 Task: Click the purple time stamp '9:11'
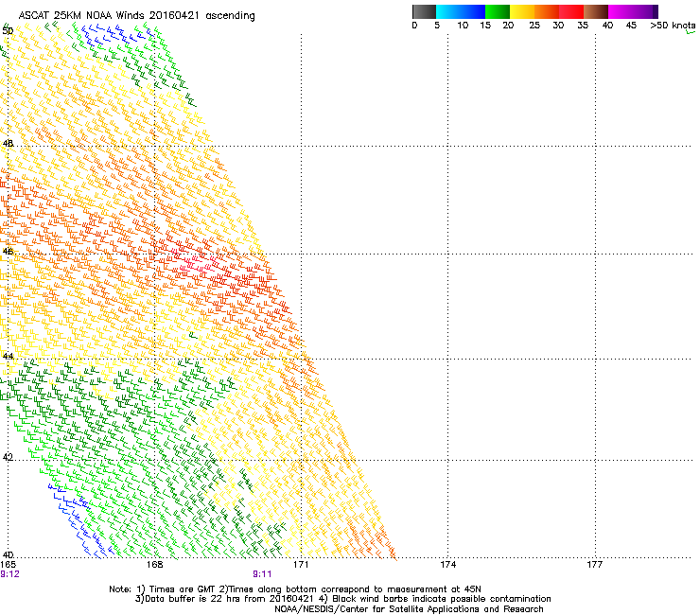pyautogui.click(x=263, y=574)
